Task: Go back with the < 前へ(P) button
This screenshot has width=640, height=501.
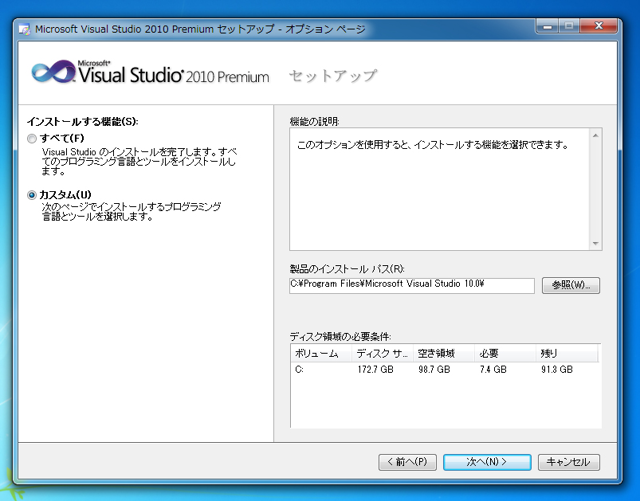Action: [x=407, y=462]
